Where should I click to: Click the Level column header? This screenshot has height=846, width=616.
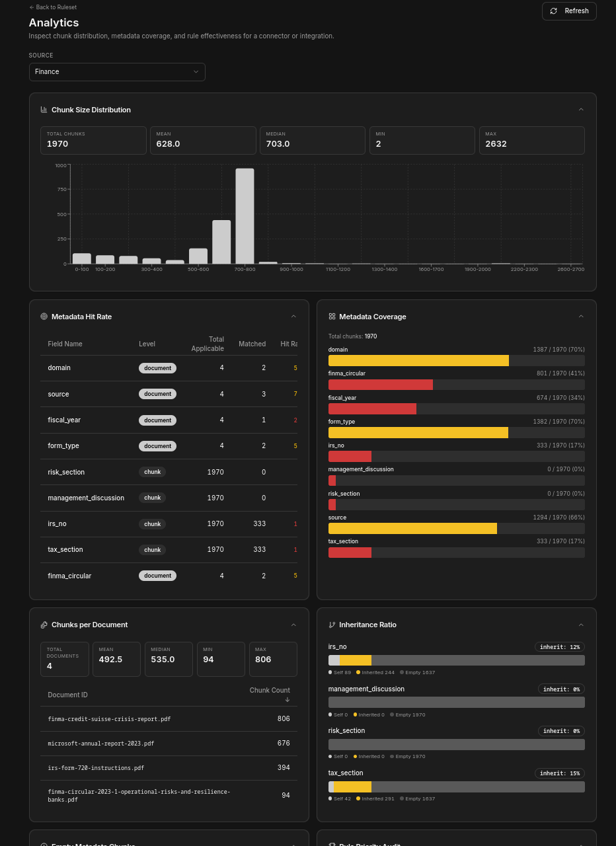click(x=147, y=344)
